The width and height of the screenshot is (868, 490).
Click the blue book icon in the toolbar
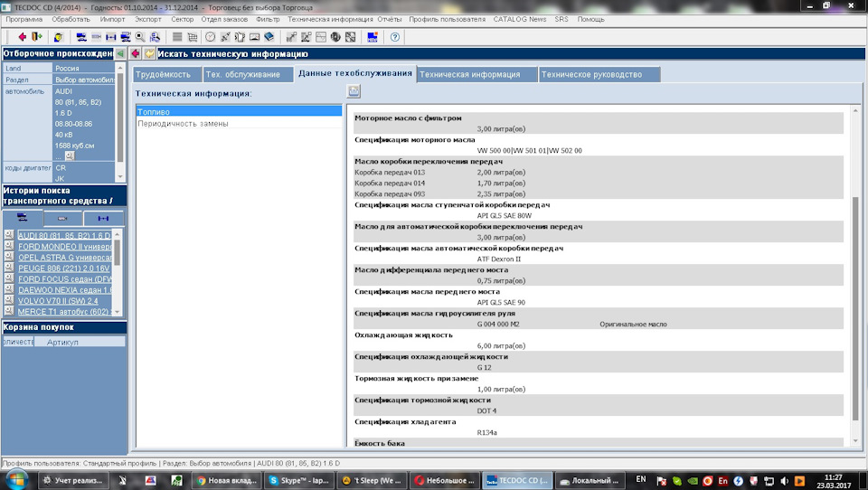tap(269, 37)
